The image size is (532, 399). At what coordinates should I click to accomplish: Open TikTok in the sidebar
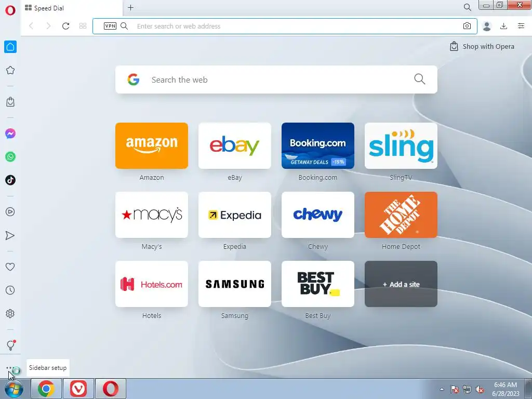click(10, 180)
